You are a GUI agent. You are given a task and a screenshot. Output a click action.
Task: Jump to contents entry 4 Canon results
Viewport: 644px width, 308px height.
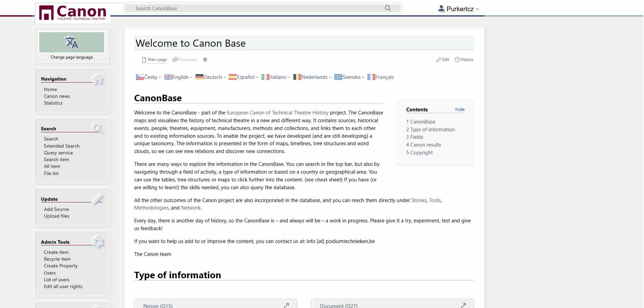tap(423, 145)
